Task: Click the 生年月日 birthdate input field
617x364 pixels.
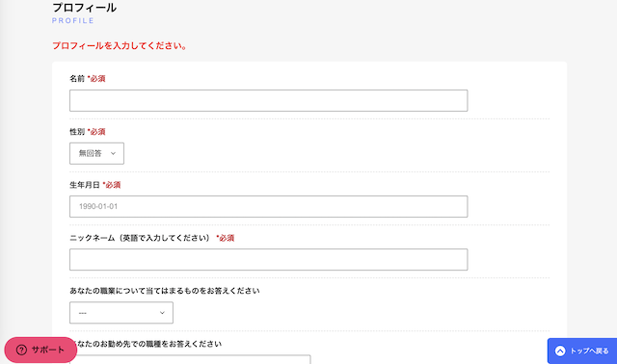Action: [268, 206]
